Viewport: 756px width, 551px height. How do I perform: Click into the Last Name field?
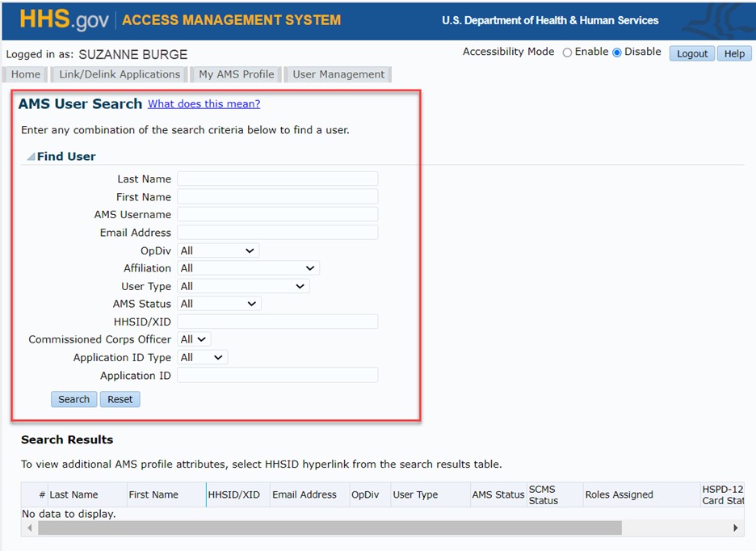(x=277, y=179)
